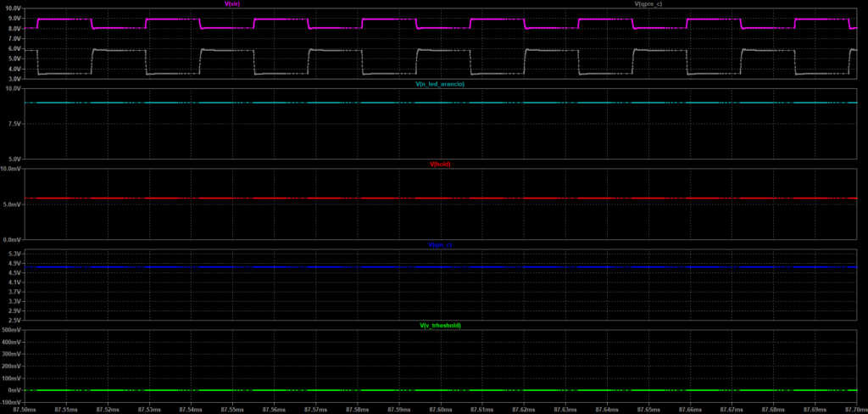
Task: Click the 87.56ms time axis label
Action: [x=274, y=410]
